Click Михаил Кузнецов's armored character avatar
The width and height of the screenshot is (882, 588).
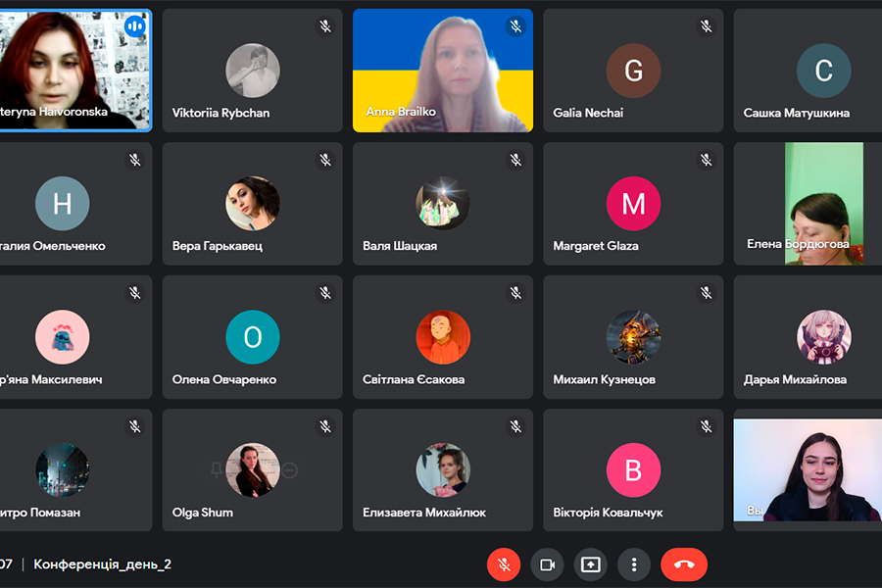(633, 337)
